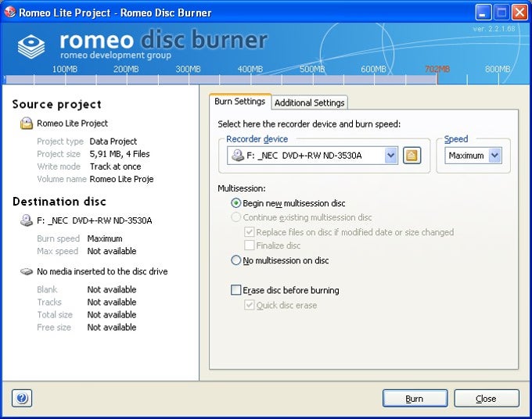
Task: Open help via the question mark icon
Action: click(x=22, y=398)
